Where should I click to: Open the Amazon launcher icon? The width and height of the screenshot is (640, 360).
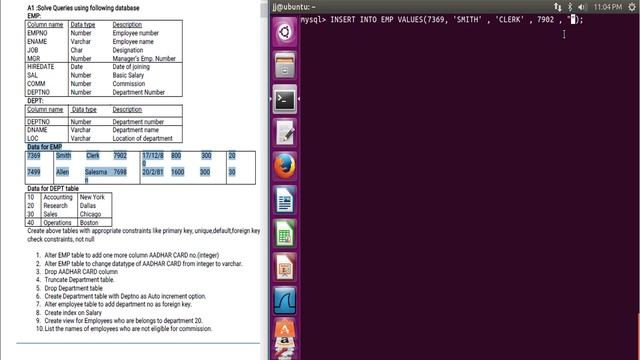[284, 341]
